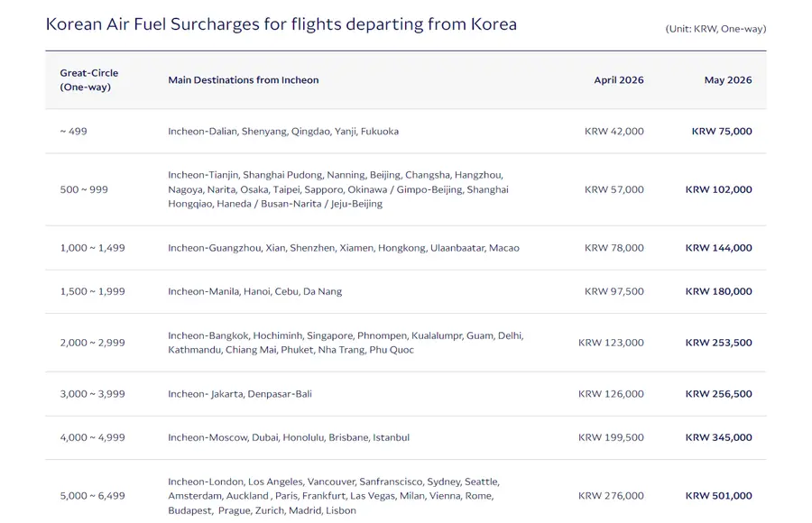Click the Incheon-Moscow, Dubai, Honolulu destinations text
The height and width of the screenshot is (523, 812).
coord(289,437)
